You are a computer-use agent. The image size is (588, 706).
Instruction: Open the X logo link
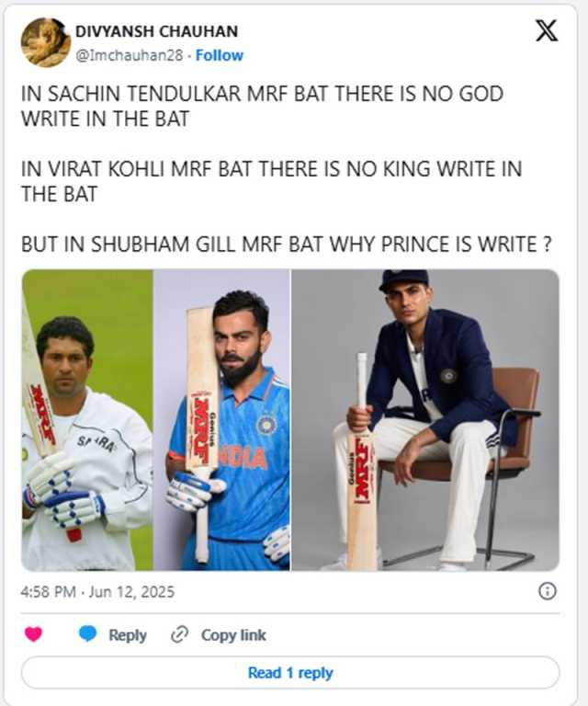(547, 30)
